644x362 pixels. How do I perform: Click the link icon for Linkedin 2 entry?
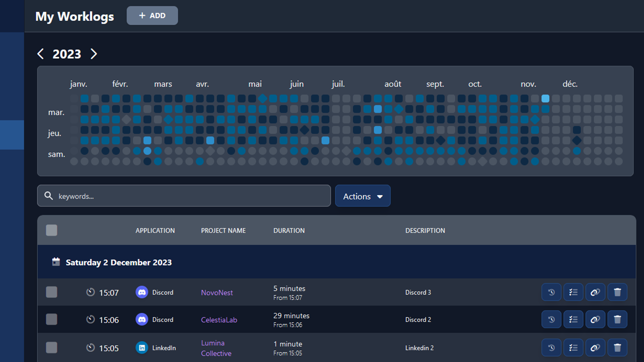click(595, 347)
